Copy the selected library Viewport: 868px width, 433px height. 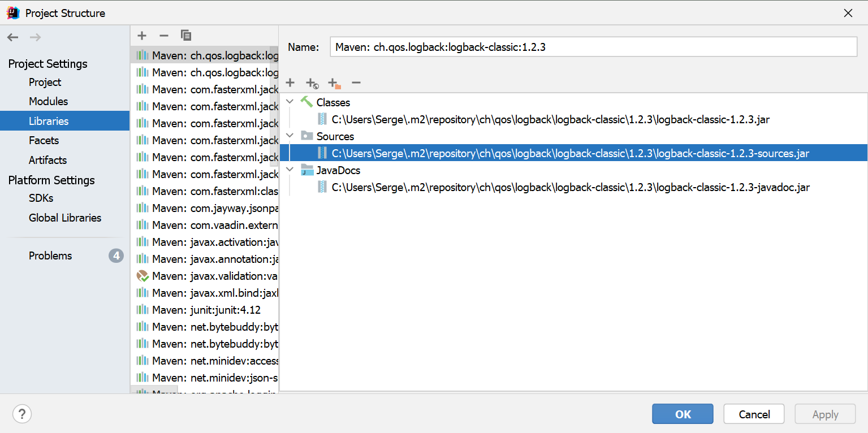pos(186,36)
